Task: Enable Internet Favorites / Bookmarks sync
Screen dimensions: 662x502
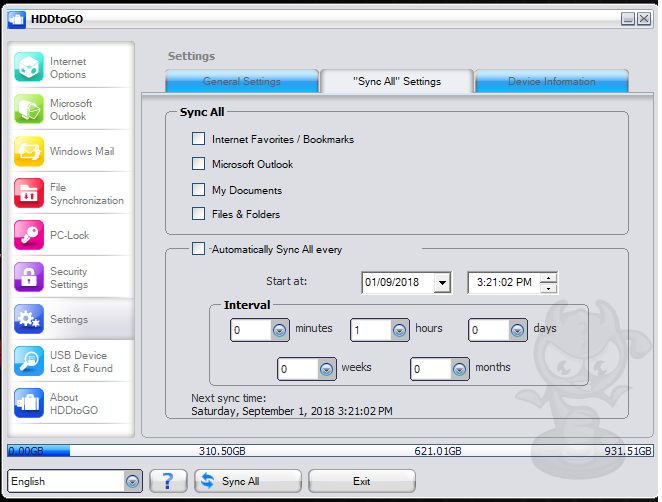Action: click(198, 138)
